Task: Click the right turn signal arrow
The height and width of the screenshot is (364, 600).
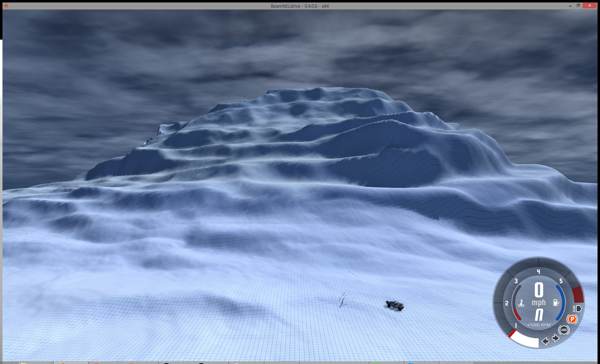Action: (x=556, y=338)
